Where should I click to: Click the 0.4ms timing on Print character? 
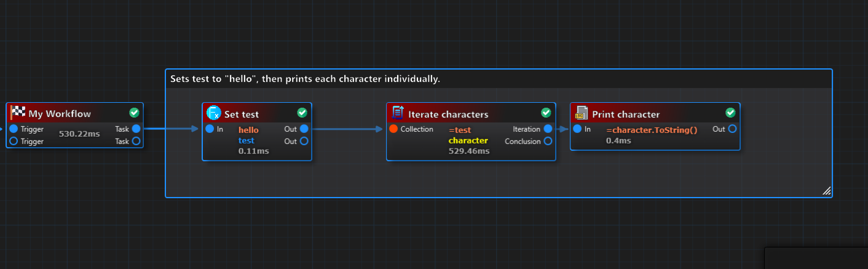pyautogui.click(x=618, y=140)
